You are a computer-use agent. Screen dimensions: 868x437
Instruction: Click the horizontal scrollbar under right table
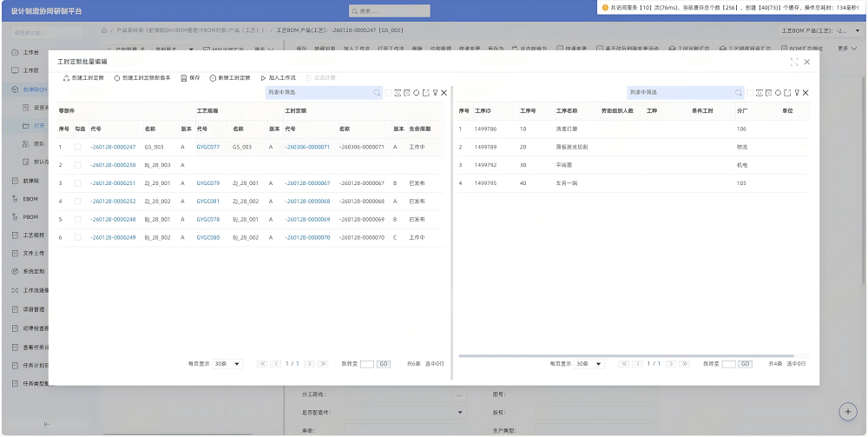click(x=626, y=355)
